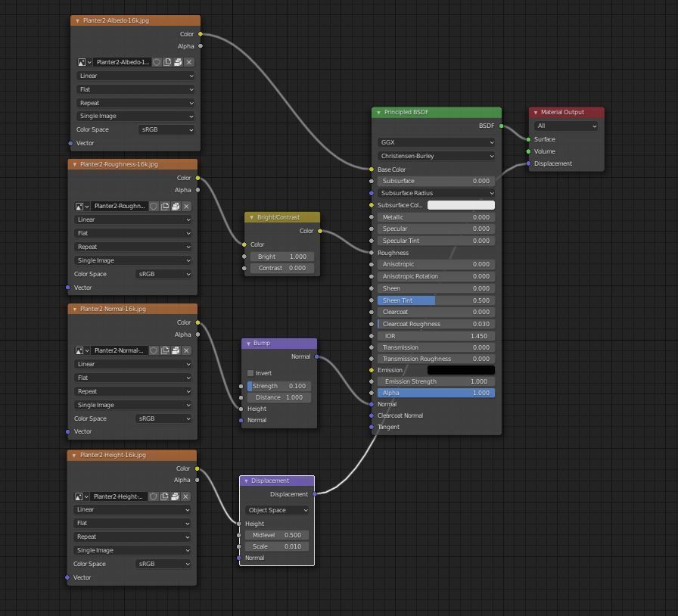
Task: Click Emission black color swatch
Action: click(x=461, y=370)
